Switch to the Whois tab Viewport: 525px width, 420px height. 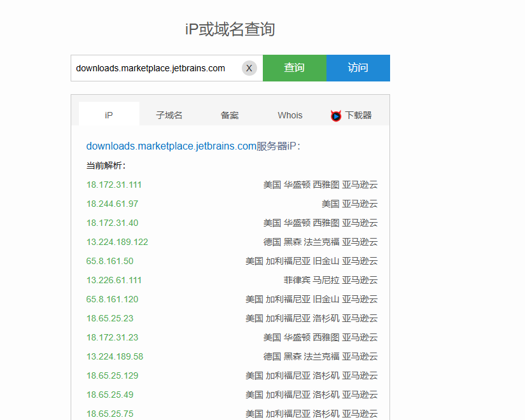click(x=290, y=115)
